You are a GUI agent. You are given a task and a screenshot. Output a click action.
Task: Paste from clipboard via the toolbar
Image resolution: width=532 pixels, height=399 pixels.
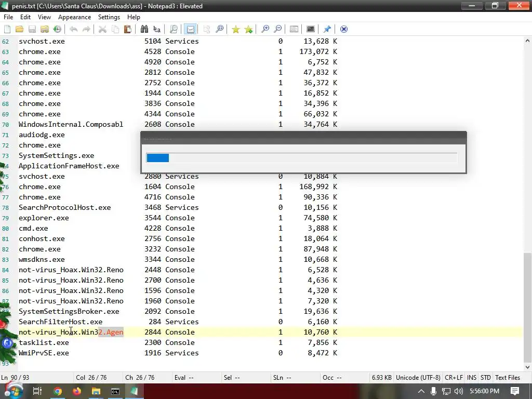click(x=128, y=29)
